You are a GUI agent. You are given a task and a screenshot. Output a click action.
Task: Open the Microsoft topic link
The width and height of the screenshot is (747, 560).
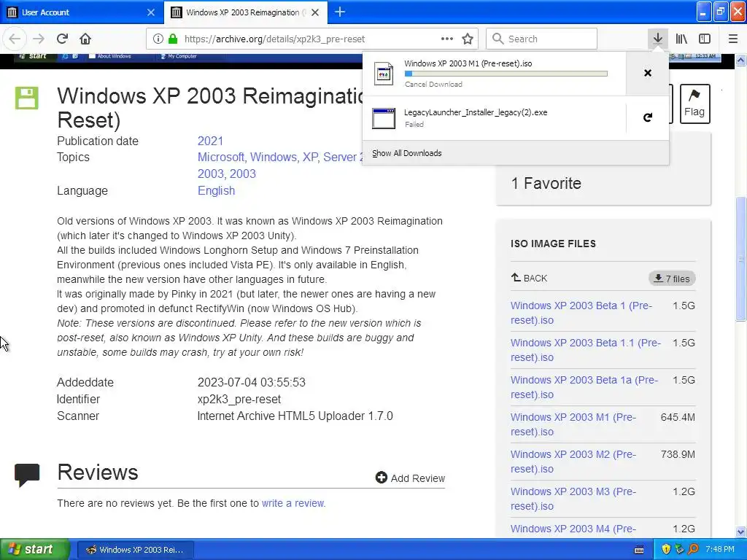coord(221,157)
